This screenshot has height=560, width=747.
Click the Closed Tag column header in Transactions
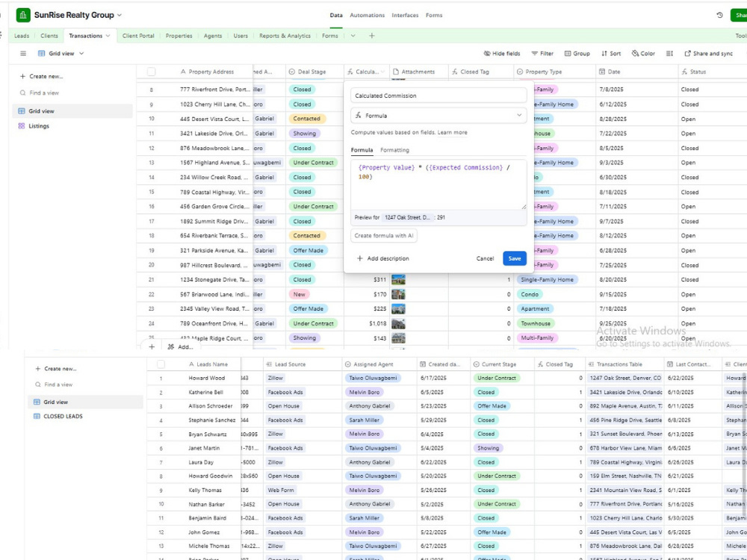tap(480, 72)
